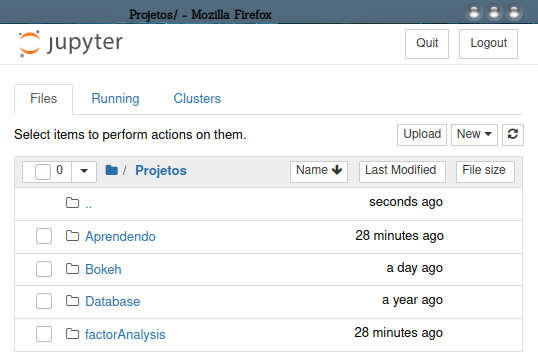Open the New dropdown menu
This screenshot has width=538, height=363.
tap(474, 134)
